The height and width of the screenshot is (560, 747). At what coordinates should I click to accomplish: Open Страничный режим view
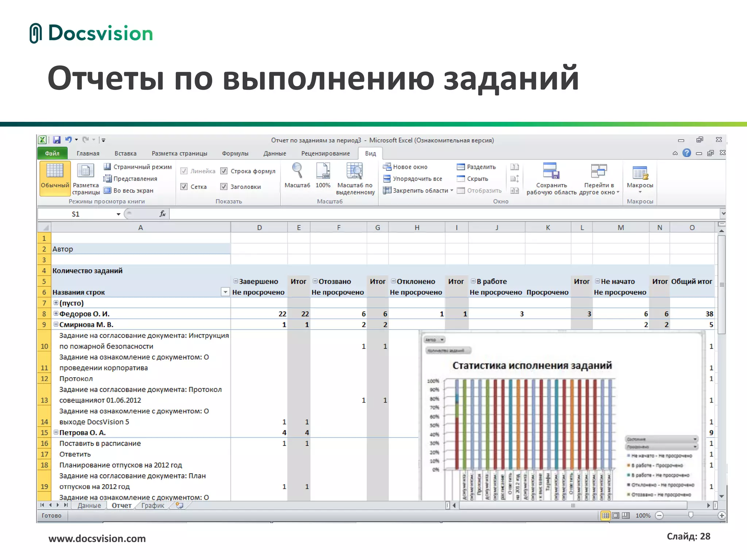point(138,167)
